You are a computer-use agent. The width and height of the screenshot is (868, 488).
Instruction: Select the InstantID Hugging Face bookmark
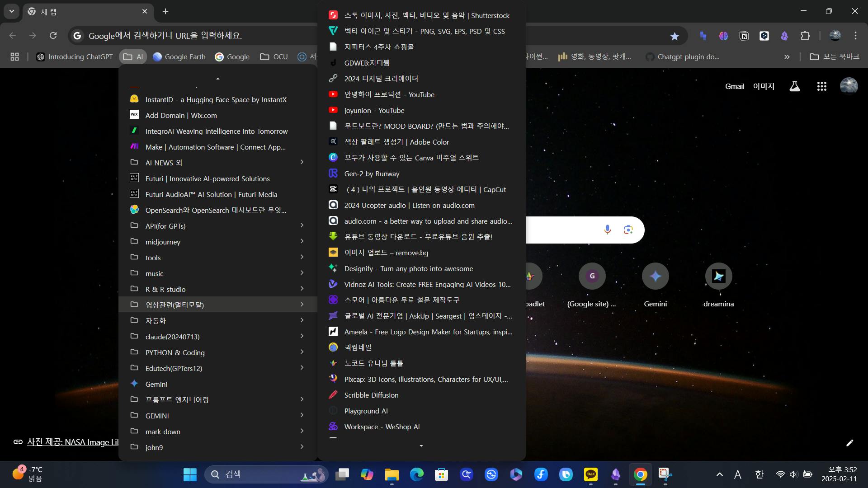(x=218, y=99)
